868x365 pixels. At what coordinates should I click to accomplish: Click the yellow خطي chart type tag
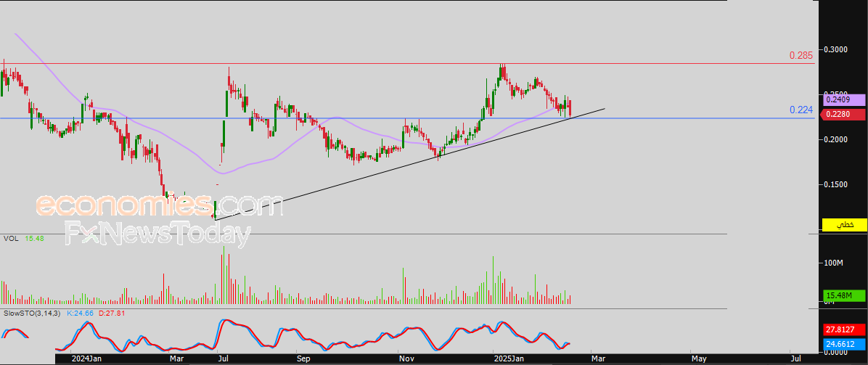pos(843,225)
